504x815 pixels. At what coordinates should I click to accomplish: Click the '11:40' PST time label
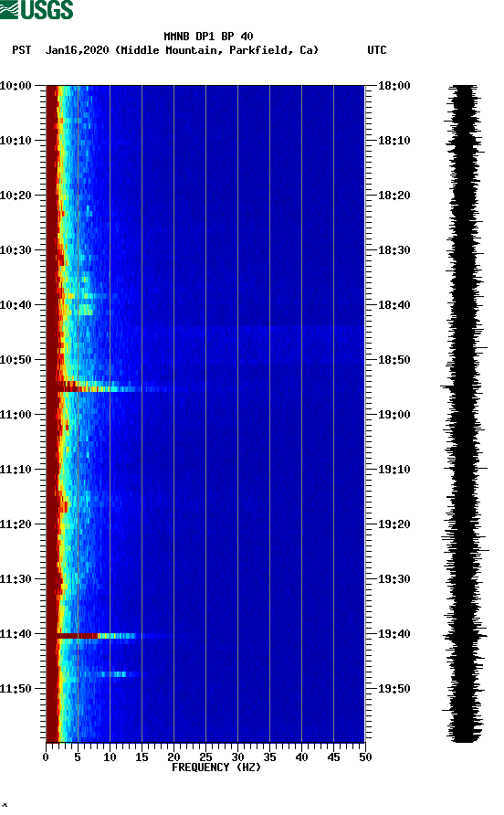tap(16, 634)
